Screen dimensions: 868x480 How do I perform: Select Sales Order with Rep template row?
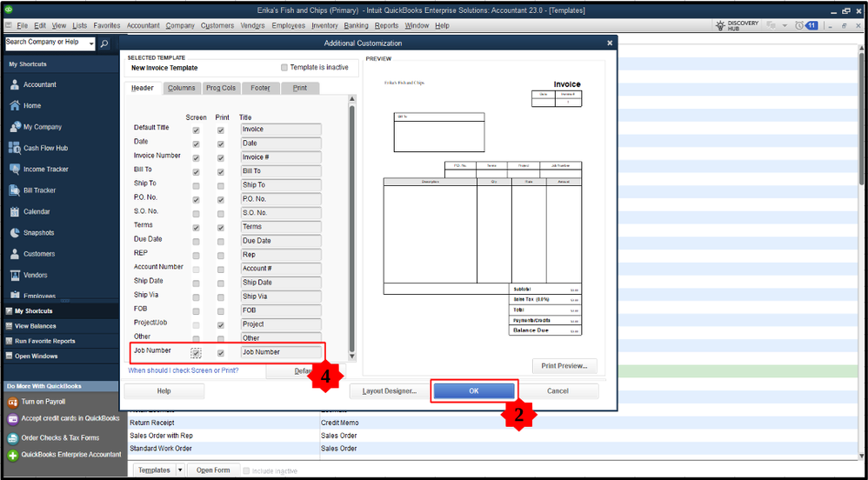pyautogui.click(x=492, y=436)
